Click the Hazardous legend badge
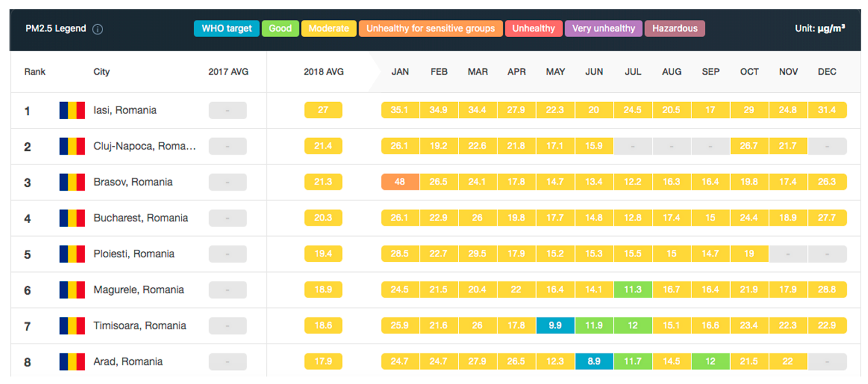The height and width of the screenshot is (384, 868). pos(675,29)
